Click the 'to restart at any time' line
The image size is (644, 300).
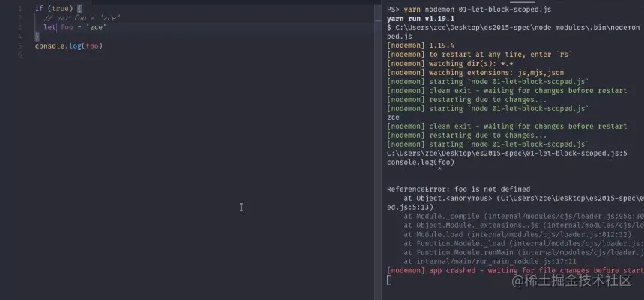[x=480, y=55]
